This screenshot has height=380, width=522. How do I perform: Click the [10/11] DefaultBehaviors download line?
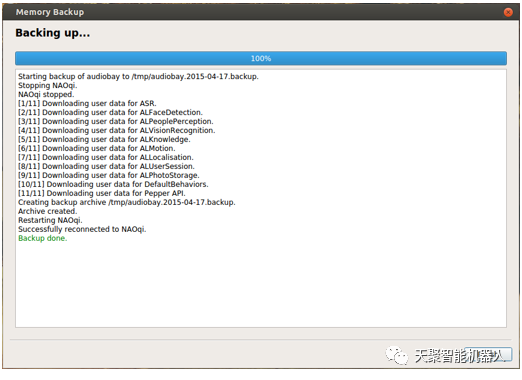tap(113, 184)
